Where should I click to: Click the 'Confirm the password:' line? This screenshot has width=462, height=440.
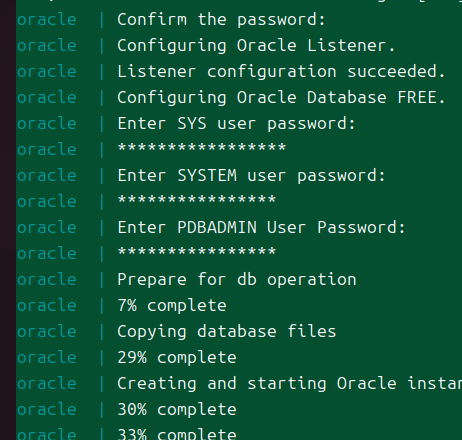(x=221, y=20)
